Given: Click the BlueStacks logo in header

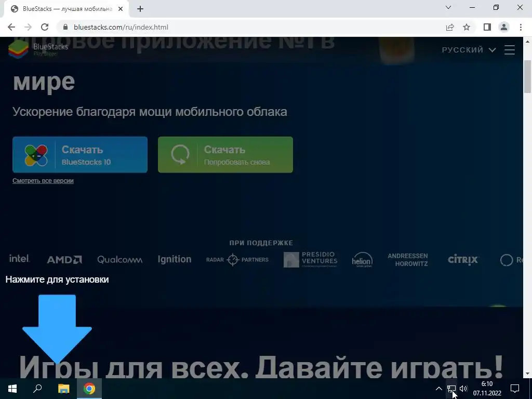Looking at the screenshot, I should [38, 49].
